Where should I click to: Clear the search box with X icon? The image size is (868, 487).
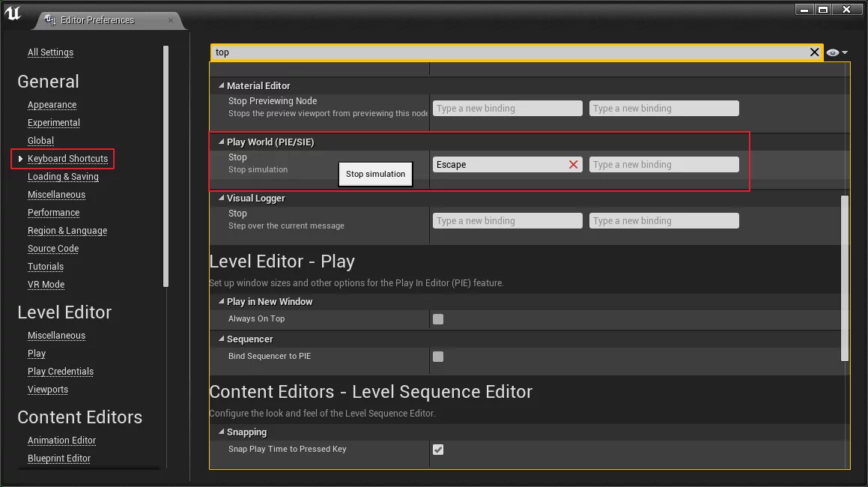click(x=814, y=52)
